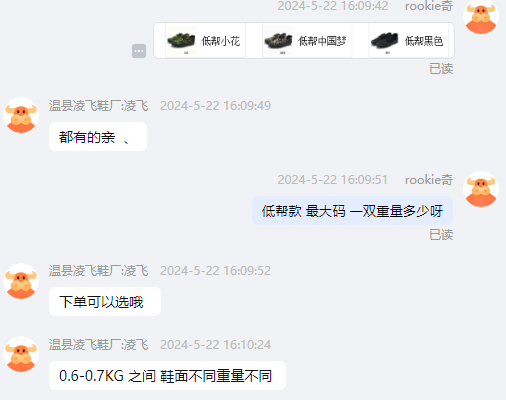The image size is (506, 400).
Task: Click rookie奇 avatar beside the weight question
Action: click(x=481, y=189)
